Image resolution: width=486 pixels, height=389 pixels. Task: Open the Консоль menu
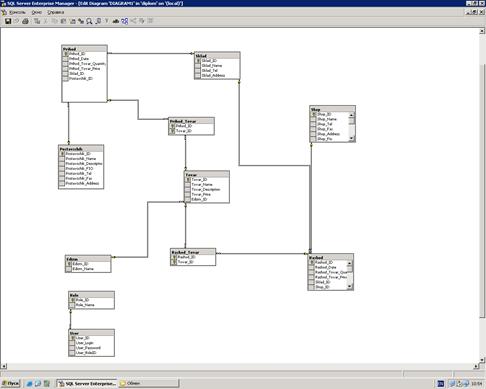coord(17,12)
